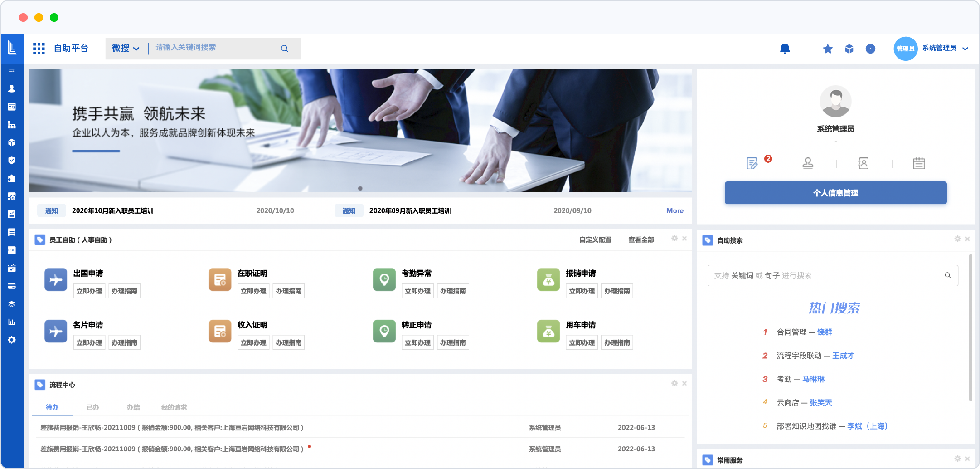Open the chat bubble icon in header
This screenshot has height=469, width=980.
tap(870, 49)
